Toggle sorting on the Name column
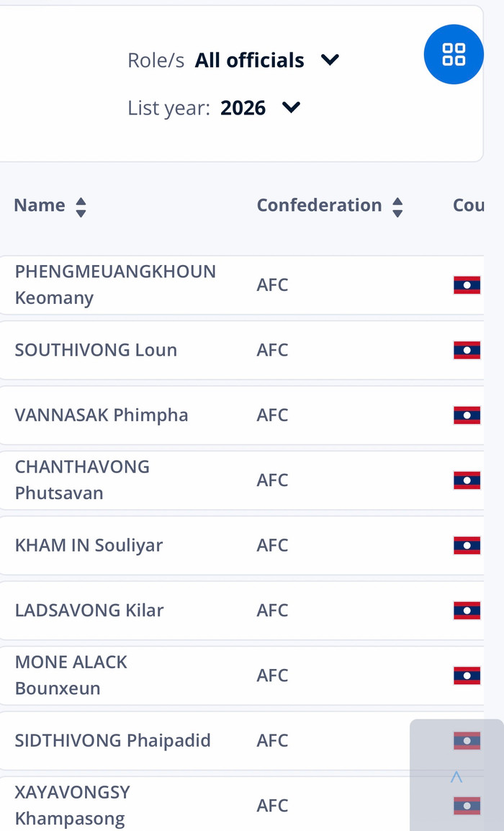Viewport: 504px width, 831px height. [81, 207]
